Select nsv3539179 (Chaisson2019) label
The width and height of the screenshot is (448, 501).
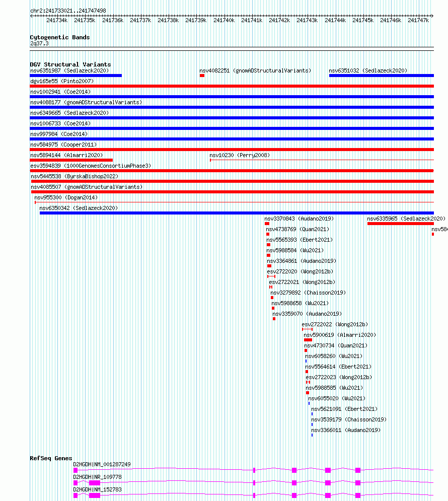coord(349,419)
